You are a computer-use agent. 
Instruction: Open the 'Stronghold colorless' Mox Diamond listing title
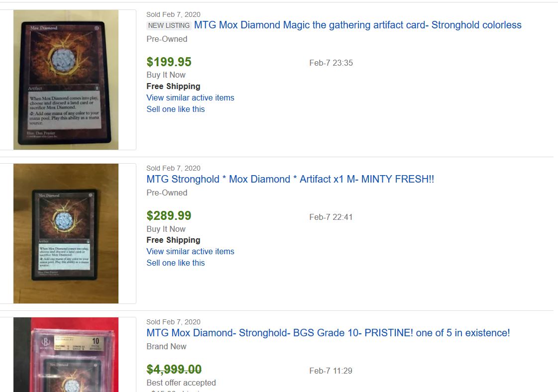tap(357, 25)
